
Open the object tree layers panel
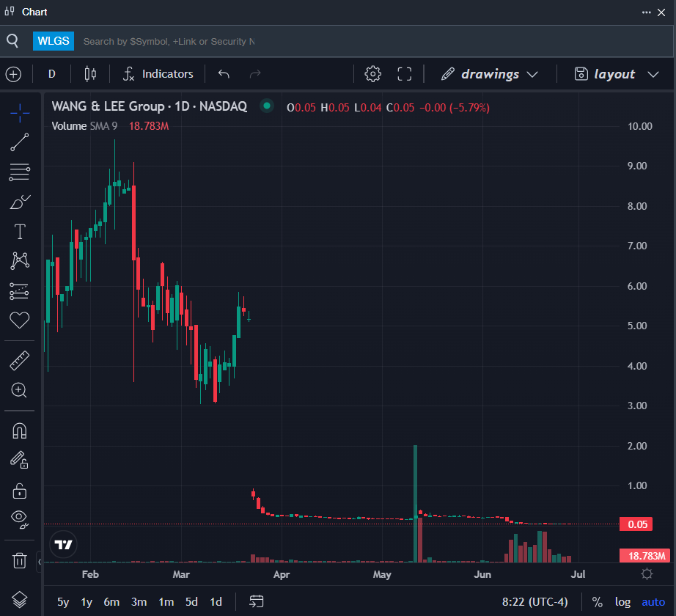coord(19,600)
